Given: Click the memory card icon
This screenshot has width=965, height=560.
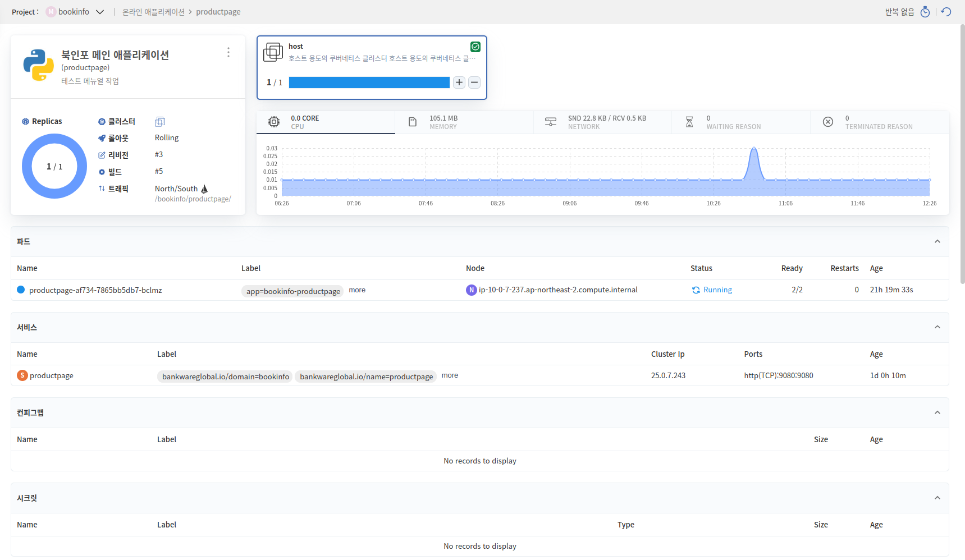Looking at the screenshot, I should tap(413, 122).
